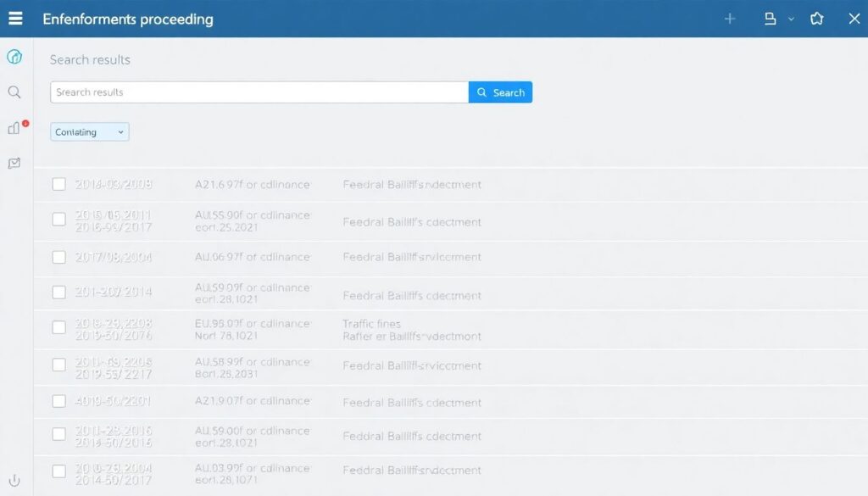Open the chevron dropdown beside the save icon
This screenshot has width=868, height=496.
792,19
